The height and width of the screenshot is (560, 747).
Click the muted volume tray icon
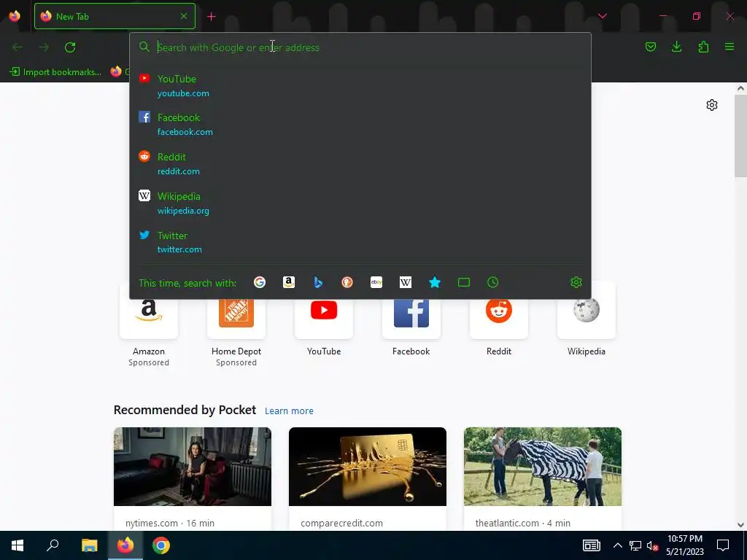pyautogui.click(x=652, y=545)
